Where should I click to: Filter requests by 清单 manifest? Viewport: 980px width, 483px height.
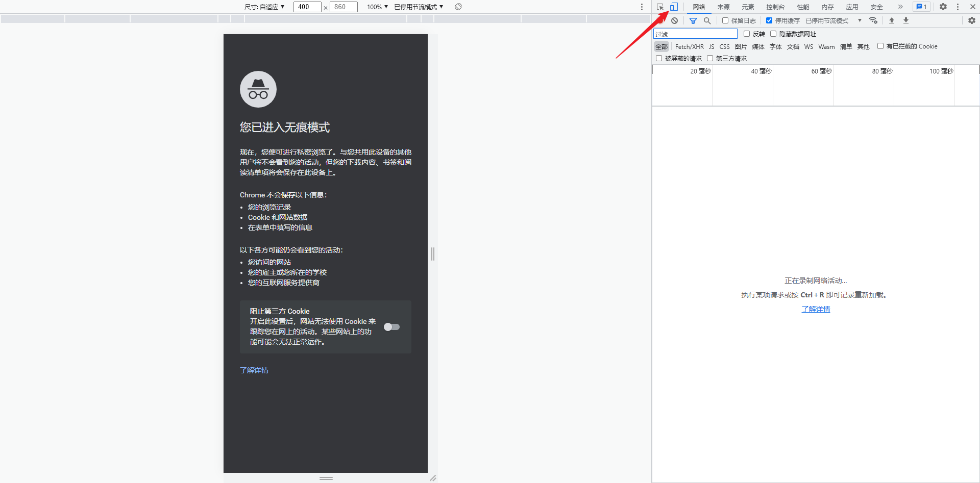[846, 46]
